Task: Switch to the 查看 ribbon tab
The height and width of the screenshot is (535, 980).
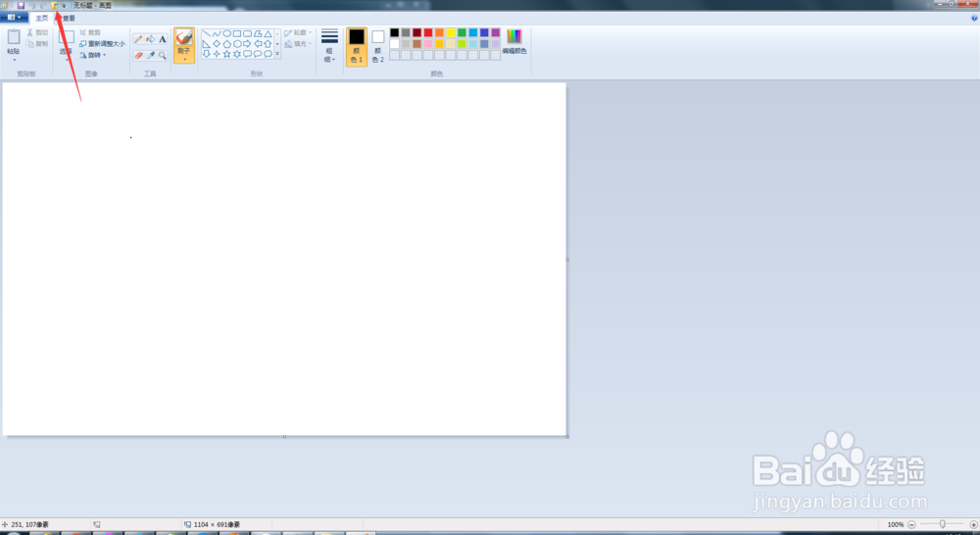Action: click(x=69, y=18)
